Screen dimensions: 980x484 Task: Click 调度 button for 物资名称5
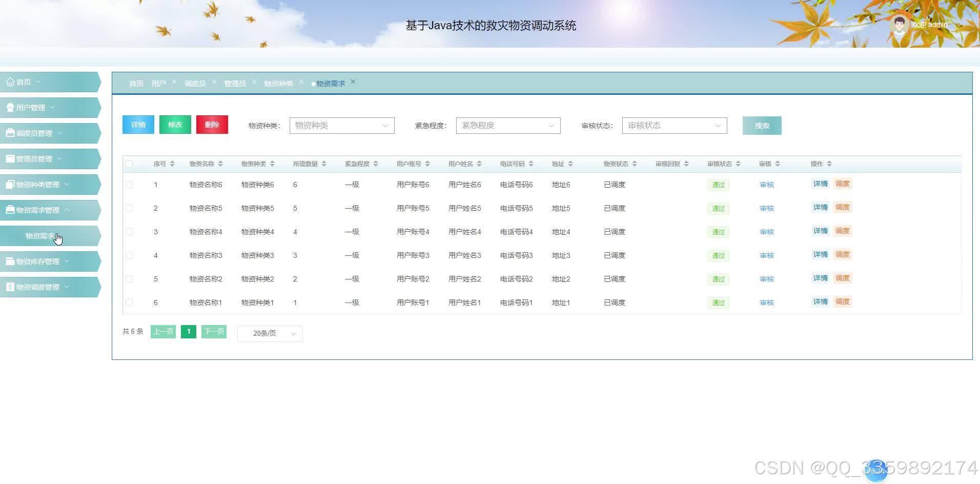[843, 208]
